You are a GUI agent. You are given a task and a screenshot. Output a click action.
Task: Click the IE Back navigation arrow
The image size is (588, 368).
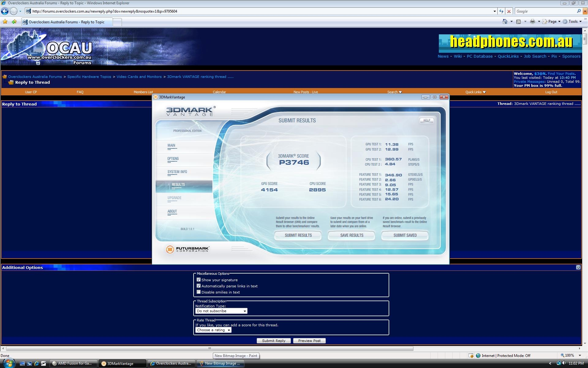(5, 11)
